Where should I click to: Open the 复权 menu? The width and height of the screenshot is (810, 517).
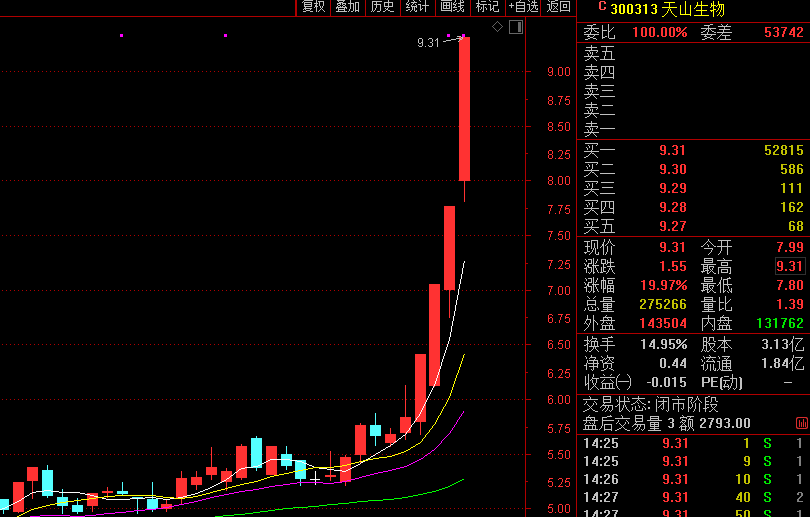coord(314,7)
